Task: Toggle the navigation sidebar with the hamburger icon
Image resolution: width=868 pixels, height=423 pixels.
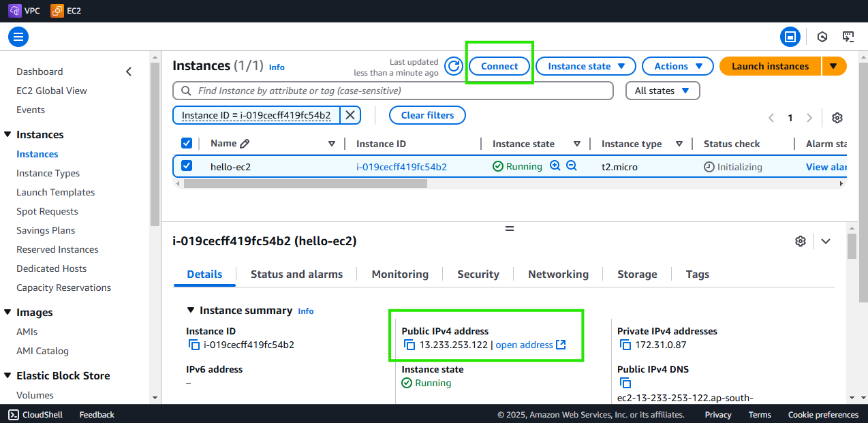Action: [x=18, y=36]
